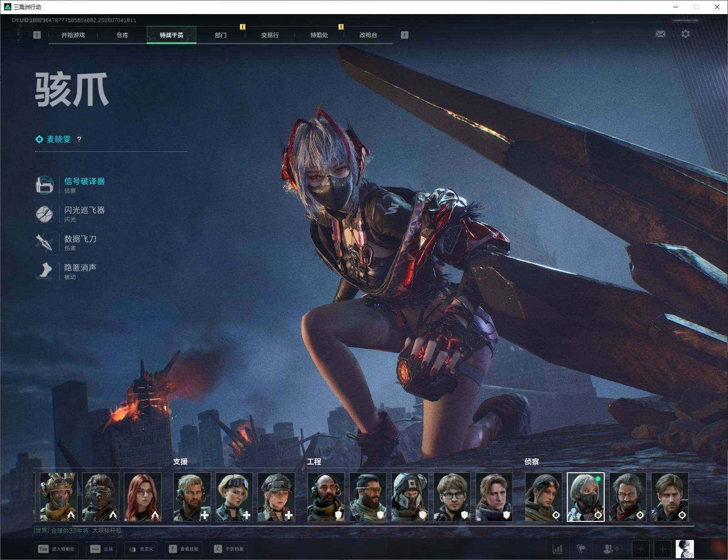
Task: Select the 闪光巡飞器 skill icon
Action: tap(45, 214)
